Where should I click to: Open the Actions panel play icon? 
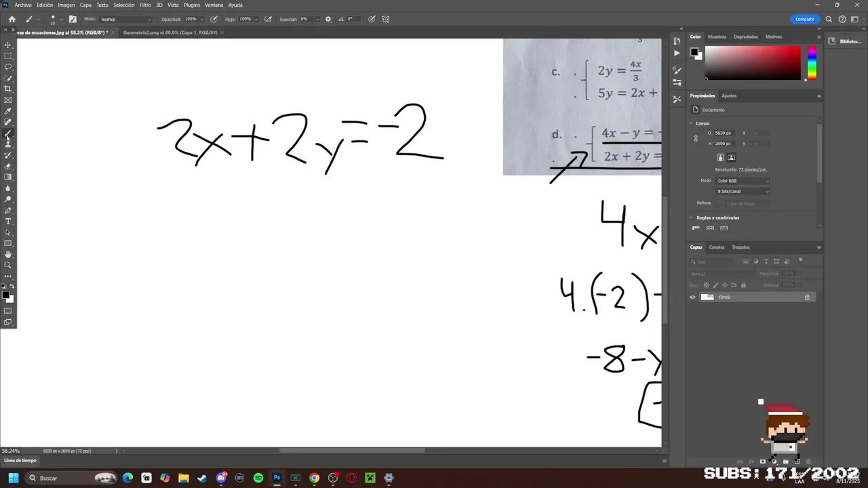677,53
